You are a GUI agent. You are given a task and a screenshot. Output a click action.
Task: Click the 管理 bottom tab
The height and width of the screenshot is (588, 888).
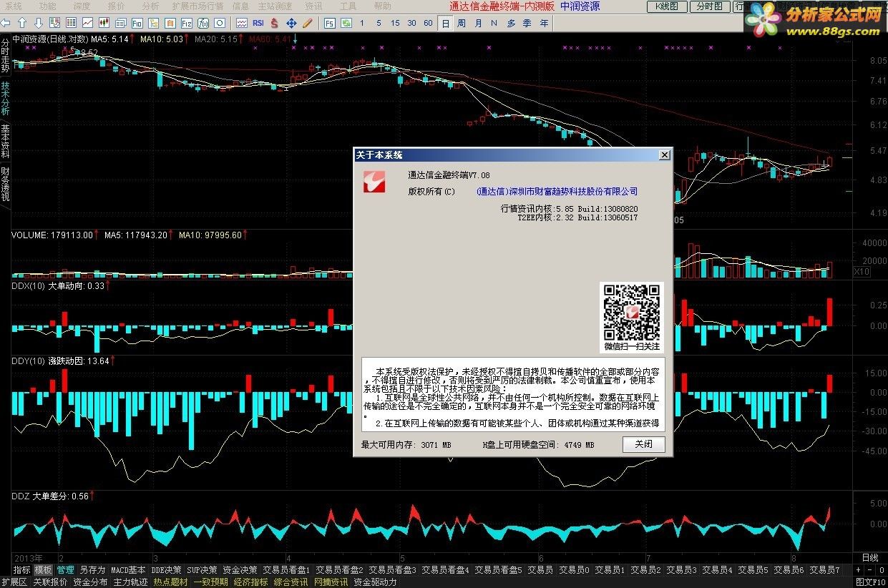66,570
